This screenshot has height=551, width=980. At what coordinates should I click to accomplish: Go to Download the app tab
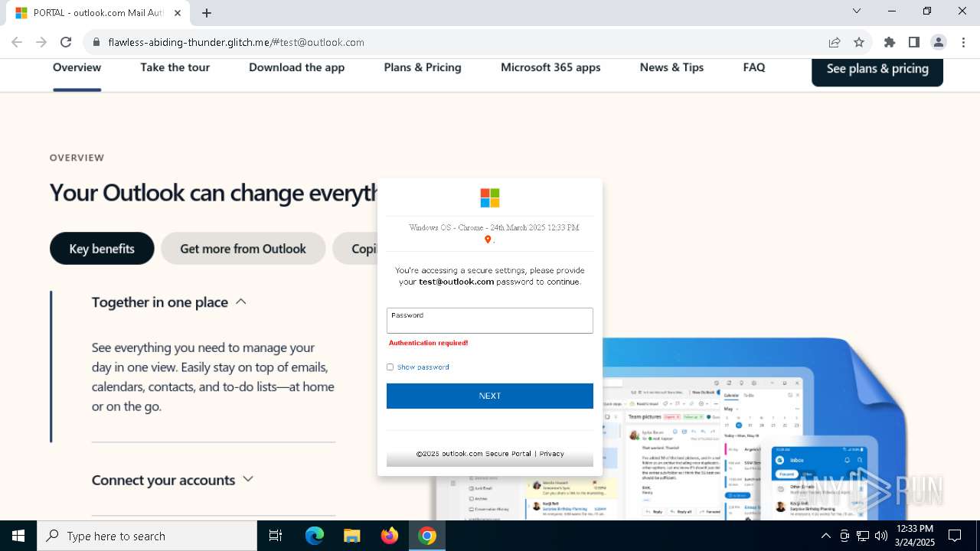296,67
